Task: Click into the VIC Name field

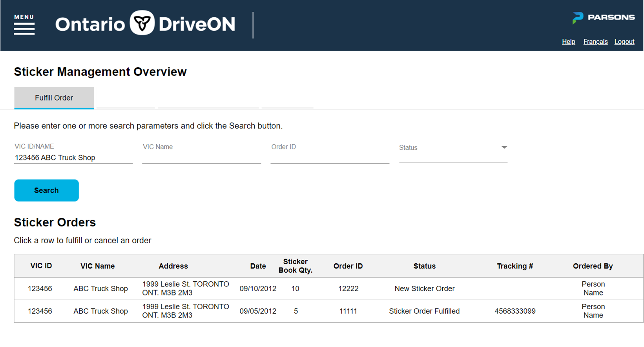Action: (201, 156)
